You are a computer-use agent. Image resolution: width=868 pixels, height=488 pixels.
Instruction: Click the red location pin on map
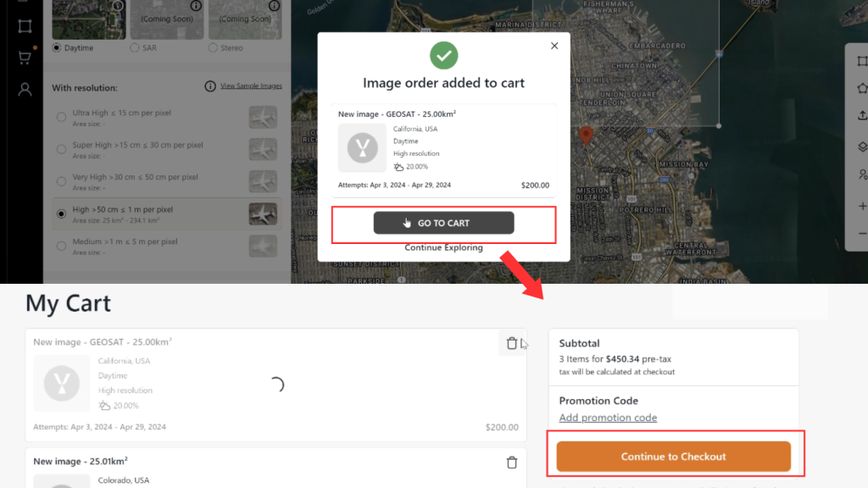coord(586,135)
